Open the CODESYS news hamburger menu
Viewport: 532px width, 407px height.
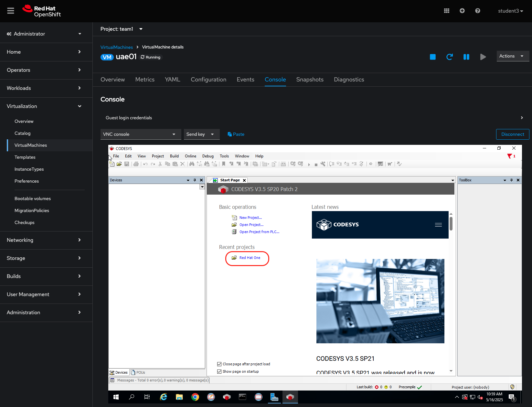pyautogui.click(x=438, y=225)
